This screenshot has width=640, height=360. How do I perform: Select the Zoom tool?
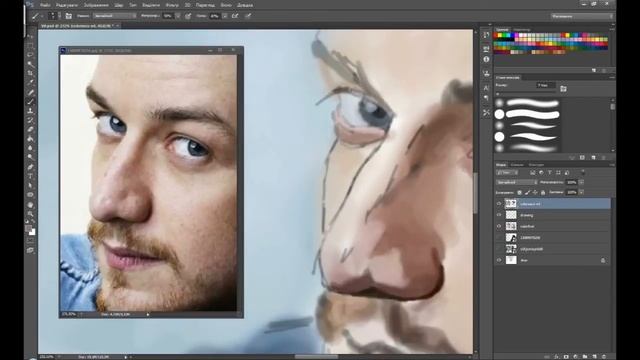[30, 214]
